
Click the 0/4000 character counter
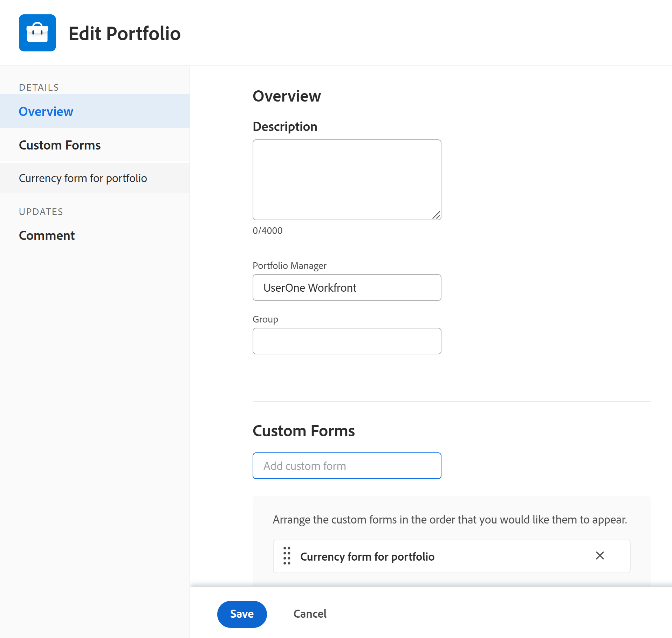click(267, 231)
